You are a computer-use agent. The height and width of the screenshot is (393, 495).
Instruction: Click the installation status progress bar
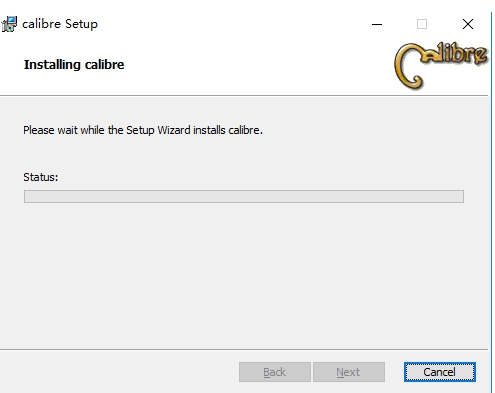244,196
